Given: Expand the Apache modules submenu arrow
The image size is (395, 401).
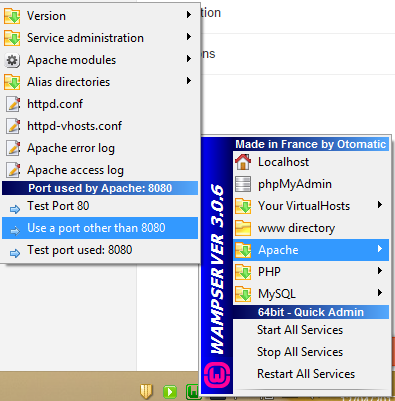Looking at the screenshot, I should [x=189, y=59].
